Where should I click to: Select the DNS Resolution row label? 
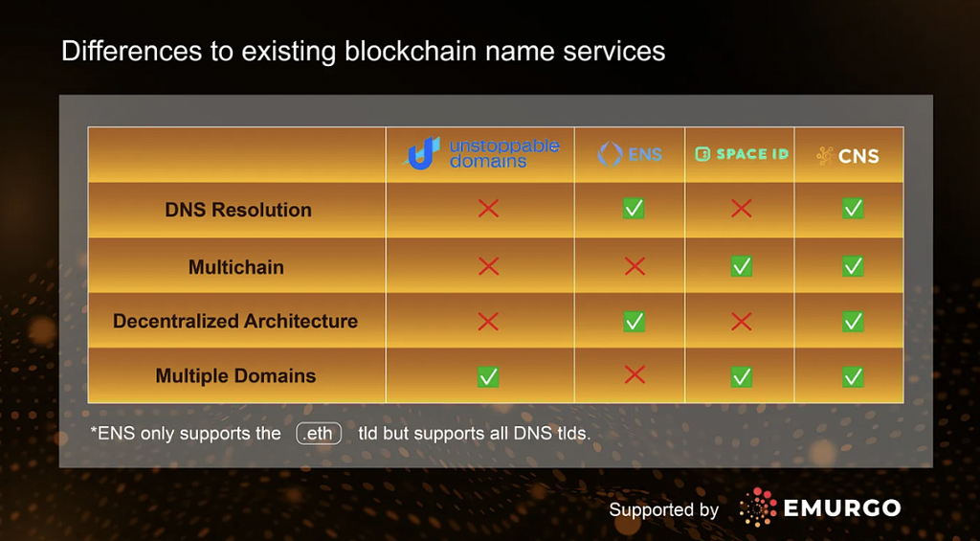pos(238,210)
